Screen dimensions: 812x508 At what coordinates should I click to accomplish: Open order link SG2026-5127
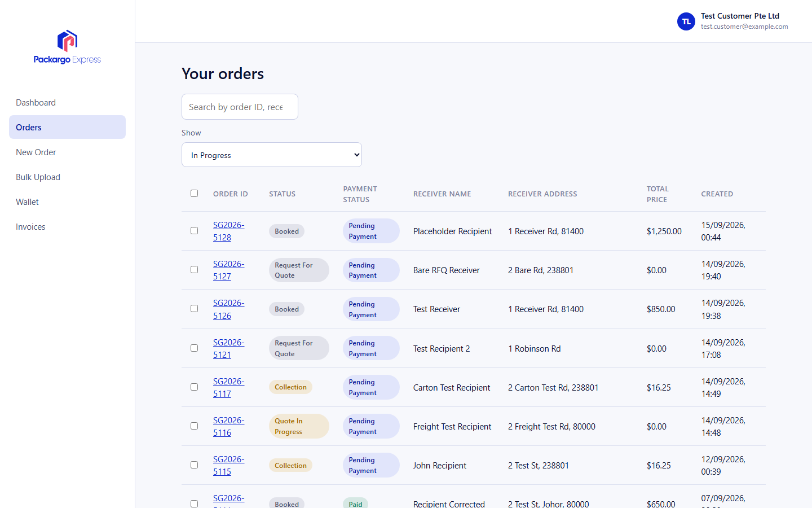pos(228,270)
